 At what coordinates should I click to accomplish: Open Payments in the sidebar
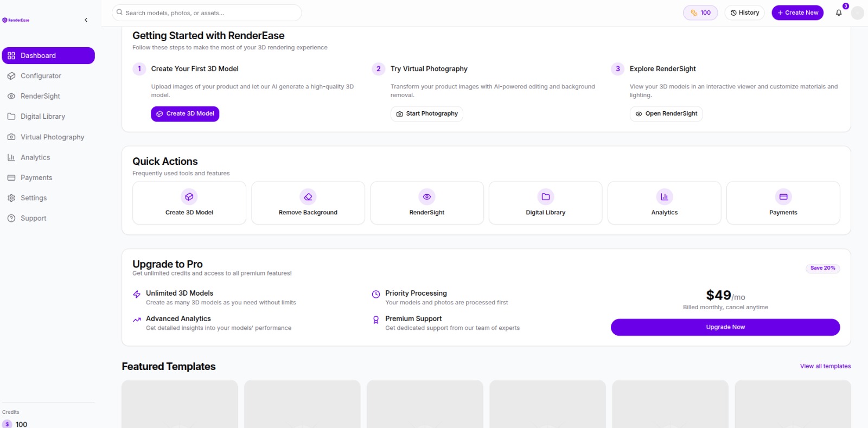48,177
